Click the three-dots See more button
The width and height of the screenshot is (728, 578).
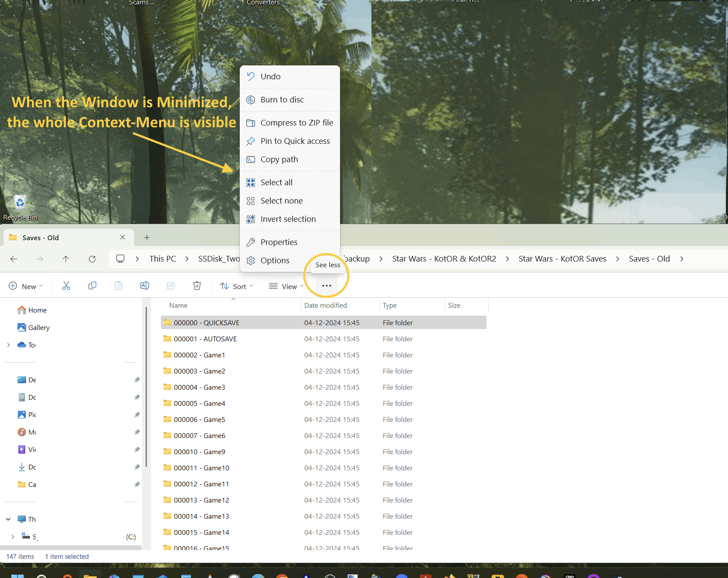pyautogui.click(x=327, y=286)
